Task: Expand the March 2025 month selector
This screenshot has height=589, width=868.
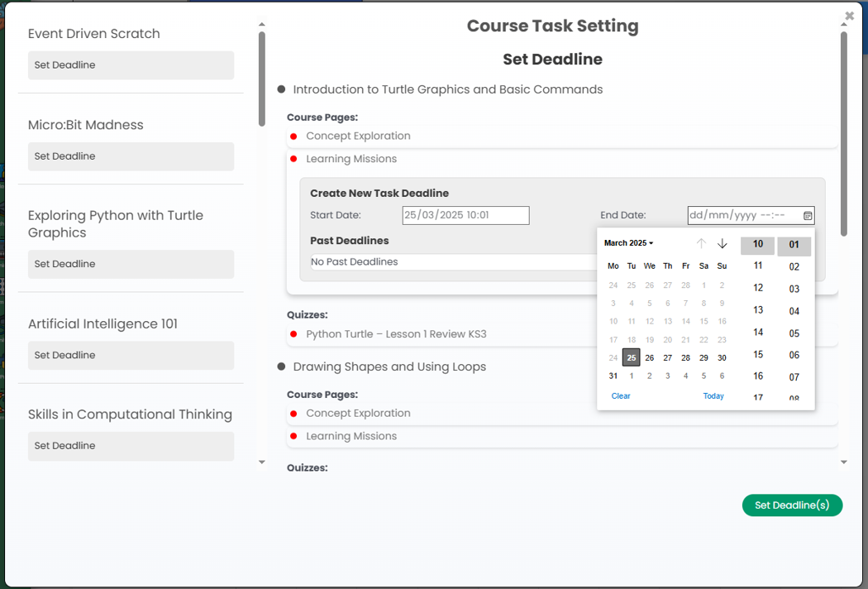Action: tap(629, 243)
